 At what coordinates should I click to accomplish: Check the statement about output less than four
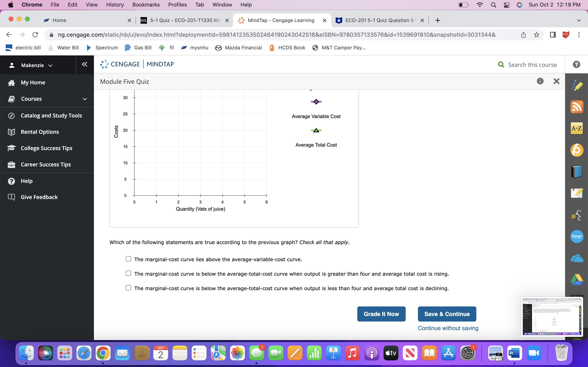(129, 288)
